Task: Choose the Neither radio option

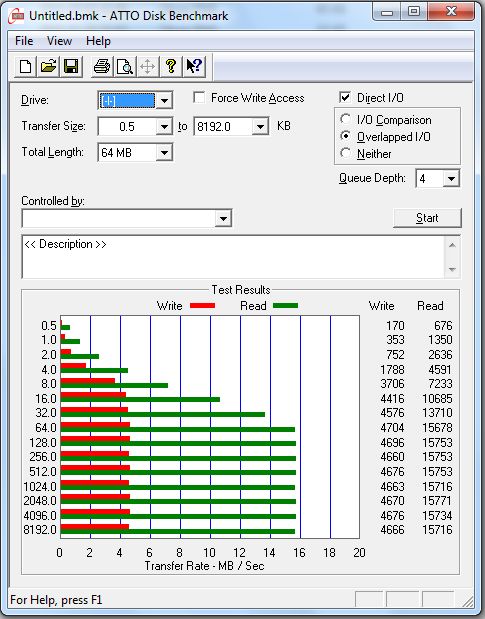Action: click(x=345, y=153)
